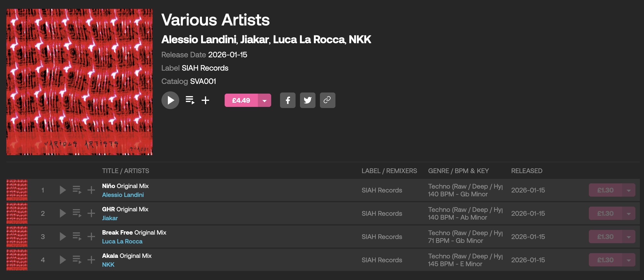Screen dimensions: 644x280
Task: Buy the release for £4.49
Action: pyautogui.click(x=241, y=101)
